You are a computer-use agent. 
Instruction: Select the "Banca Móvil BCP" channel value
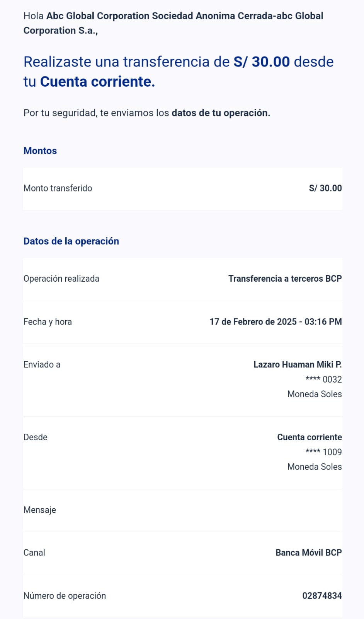[308, 553]
